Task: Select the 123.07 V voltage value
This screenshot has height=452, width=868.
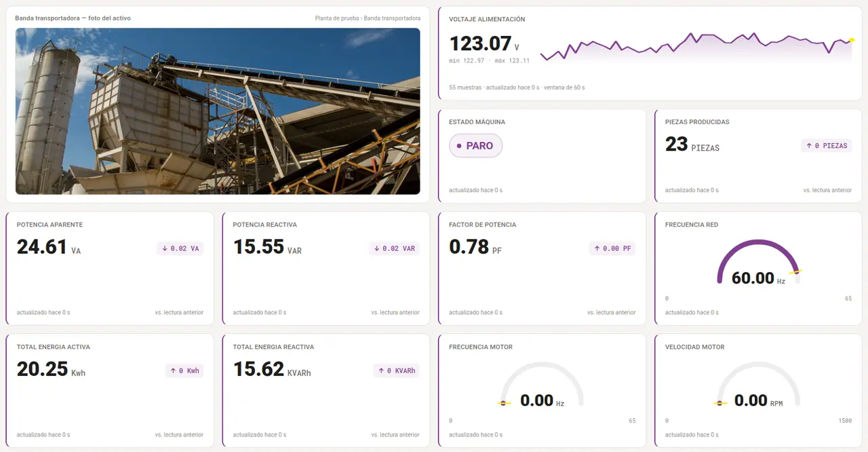Action: tap(484, 44)
